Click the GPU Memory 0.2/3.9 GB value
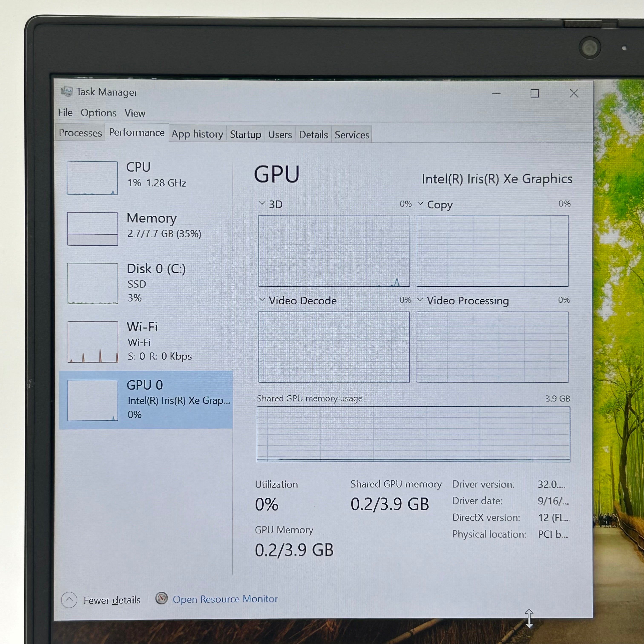The width and height of the screenshot is (644, 644). click(x=294, y=550)
